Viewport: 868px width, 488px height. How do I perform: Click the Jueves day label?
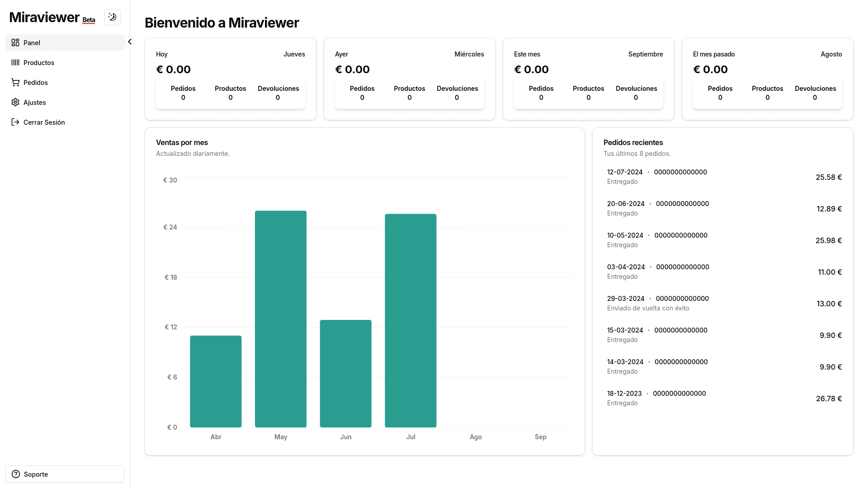click(x=294, y=54)
